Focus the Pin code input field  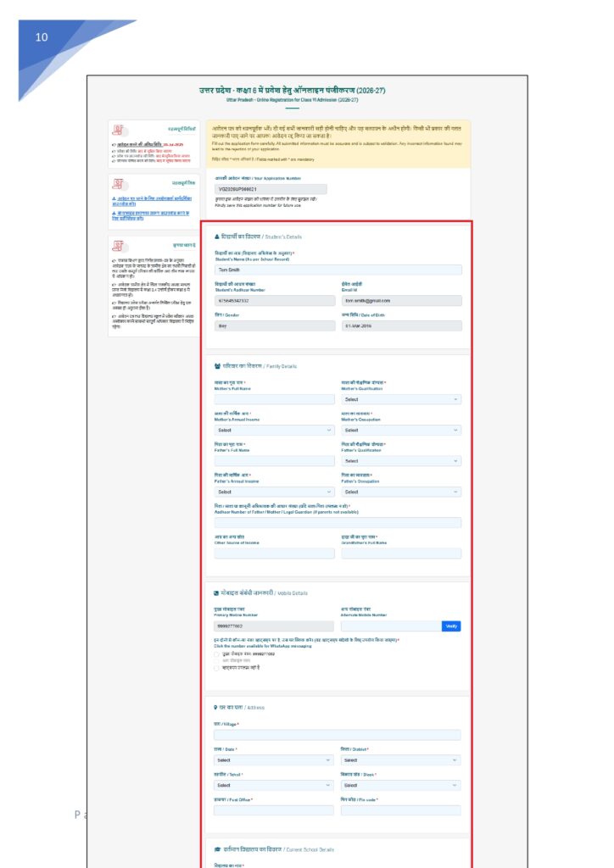click(400, 810)
